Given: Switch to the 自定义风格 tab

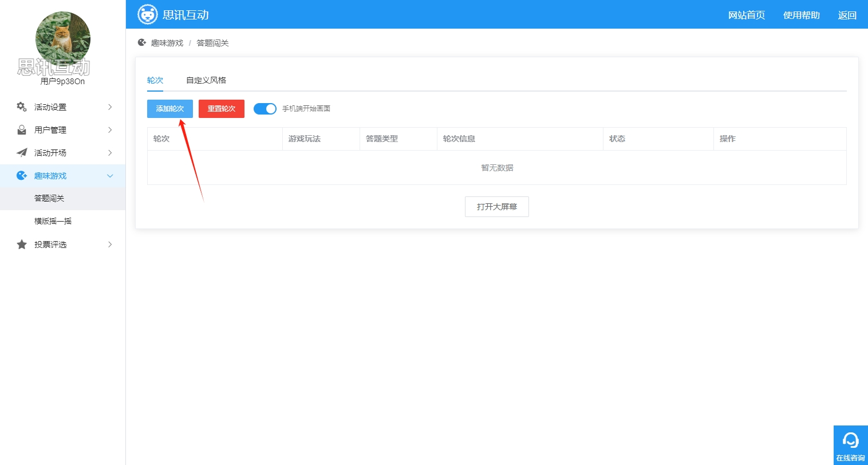Looking at the screenshot, I should pos(206,80).
